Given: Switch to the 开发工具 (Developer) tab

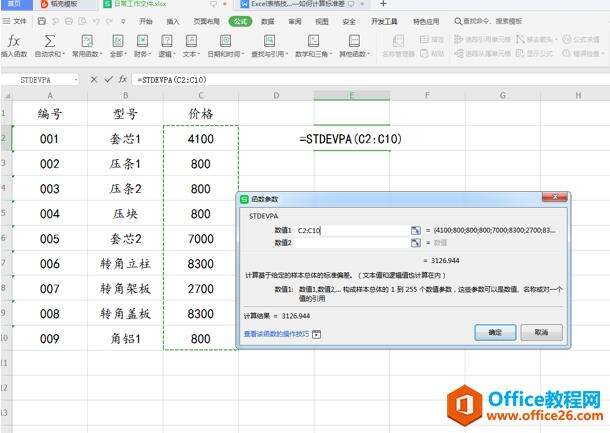Looking at the screenshot, I should coord(384,21).
